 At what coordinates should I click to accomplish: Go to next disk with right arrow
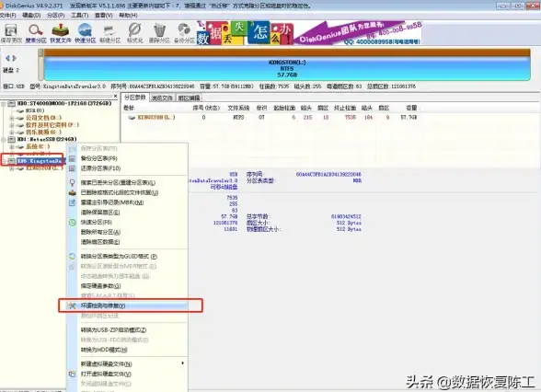[15, 58]
